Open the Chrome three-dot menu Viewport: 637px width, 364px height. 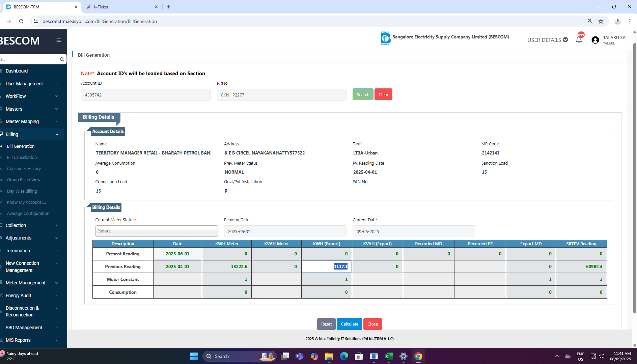coord(630,21)
